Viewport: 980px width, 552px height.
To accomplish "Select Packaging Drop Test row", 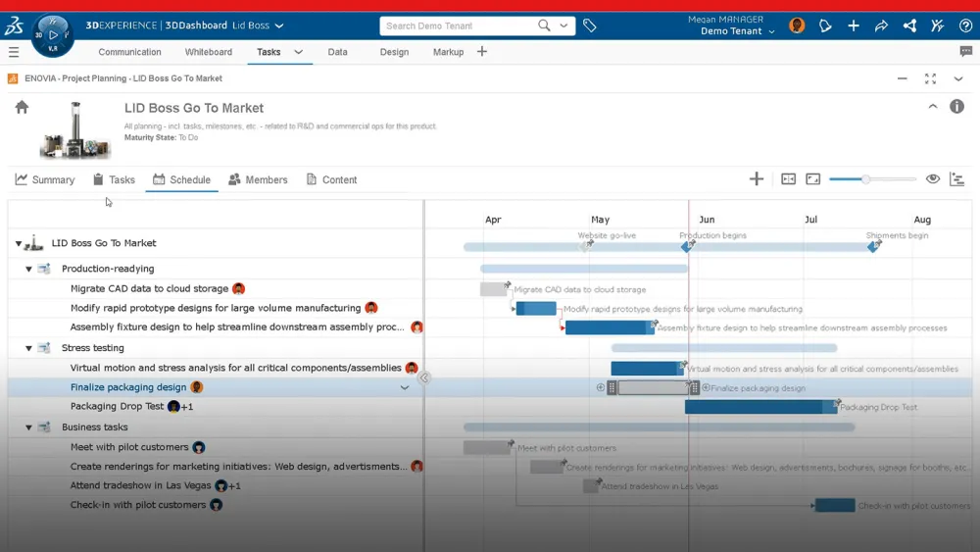I will pos(216,406).
